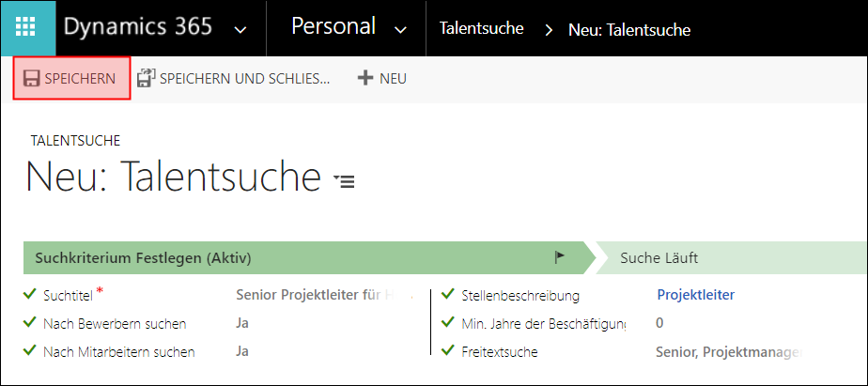Open the form selector beside Neu: Talentsuche
Screen dimensions: 868x386
click(x=345, y=180)
